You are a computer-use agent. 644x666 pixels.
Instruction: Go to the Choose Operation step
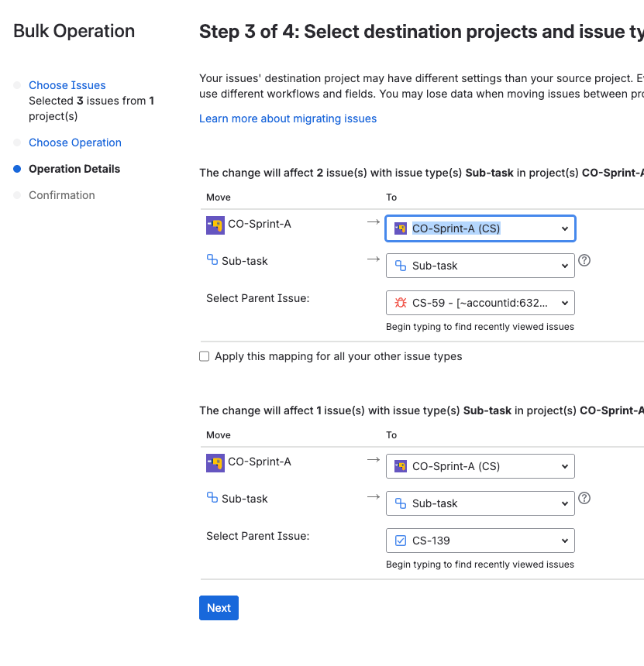click(x=75, y=142)
